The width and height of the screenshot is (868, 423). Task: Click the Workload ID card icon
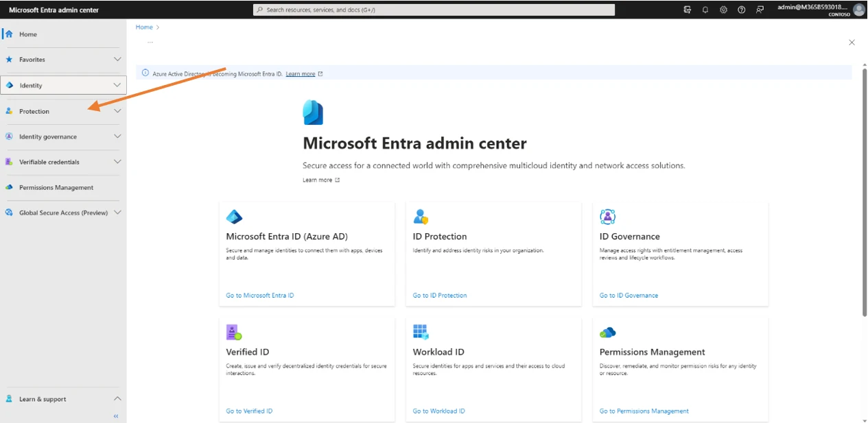coord(421,333)
